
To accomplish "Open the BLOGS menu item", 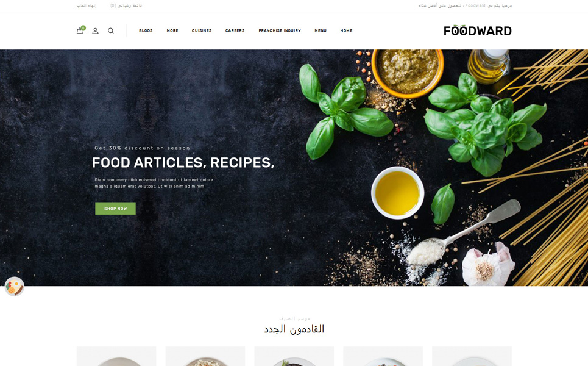I will click(146, 30).
